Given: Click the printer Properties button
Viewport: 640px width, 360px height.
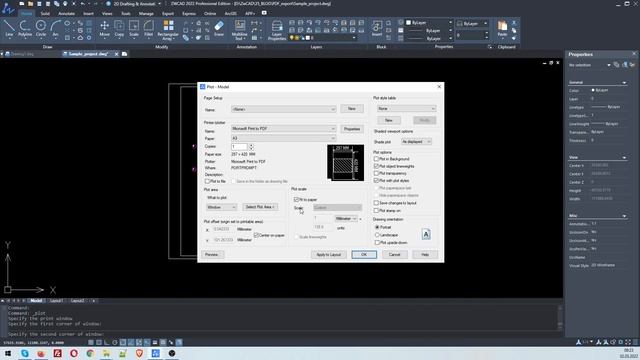Looking at the screenshot, I should 352,129.
